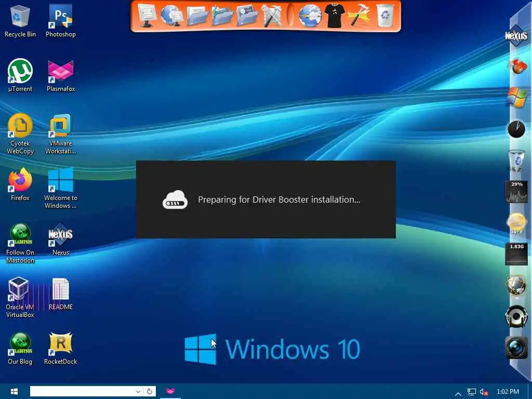Open the recycle bin icon in top dock
The height and width of the screenshot is (399, 532).
coord(385,16)
